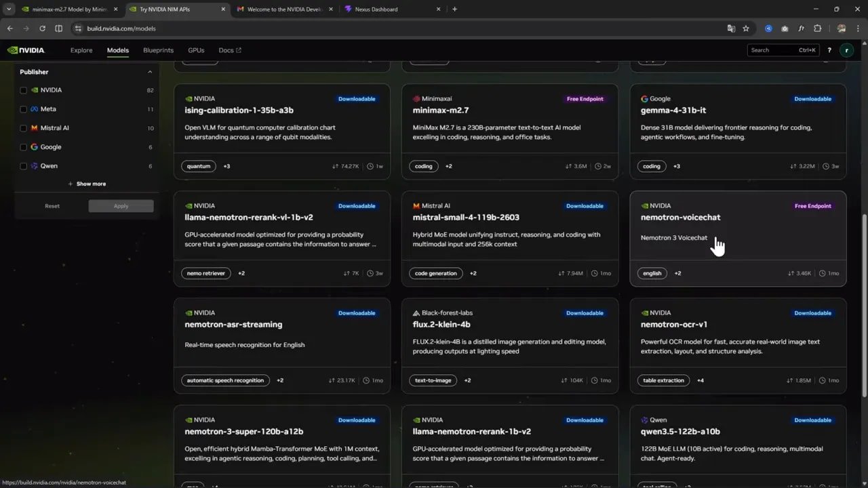The image size is (868, 488).
Task: Expand +3 tags on ising-calibration card
Action: pyautogui.click(x=226, y=166)
